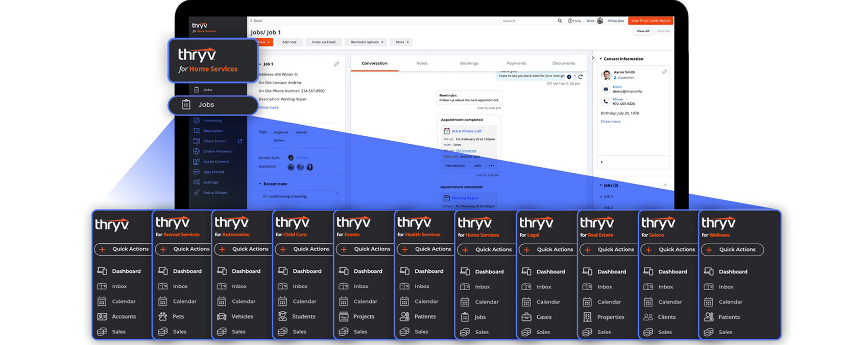Click the Cases briefcase icon
The image size is (868, 345).
tap(526, 317)
